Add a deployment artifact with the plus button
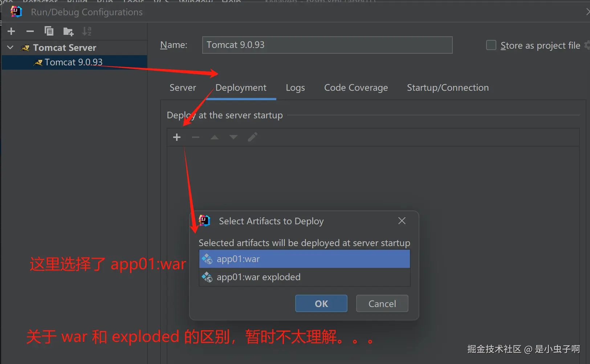 point(177,137)
